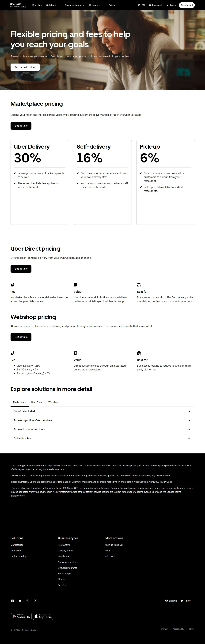
Task: Click Get details under Webshop pricing
Action: click(x=21, y=337)
